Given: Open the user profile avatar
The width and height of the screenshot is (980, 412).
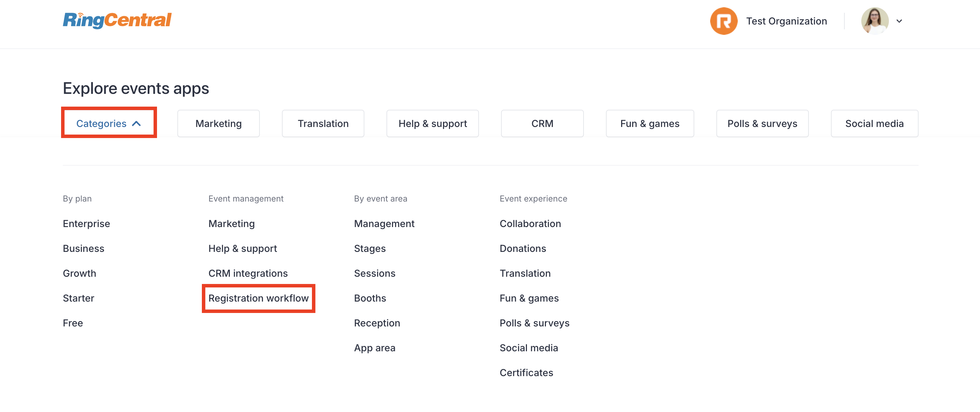Looking at the screenshot, I should point(875,21).
